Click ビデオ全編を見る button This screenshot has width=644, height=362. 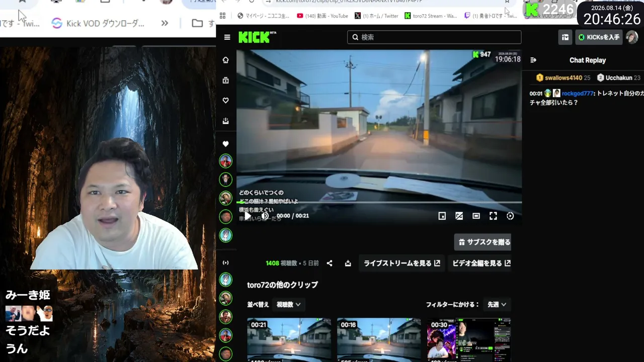point(480,263)
